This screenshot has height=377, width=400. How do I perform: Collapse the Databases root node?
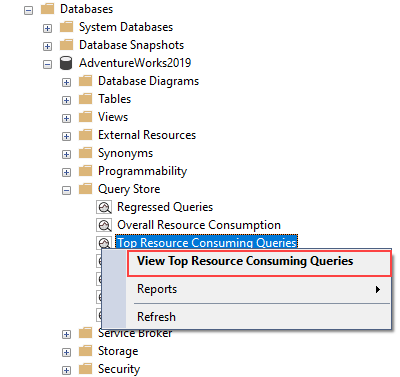click(x=29, y=10)
